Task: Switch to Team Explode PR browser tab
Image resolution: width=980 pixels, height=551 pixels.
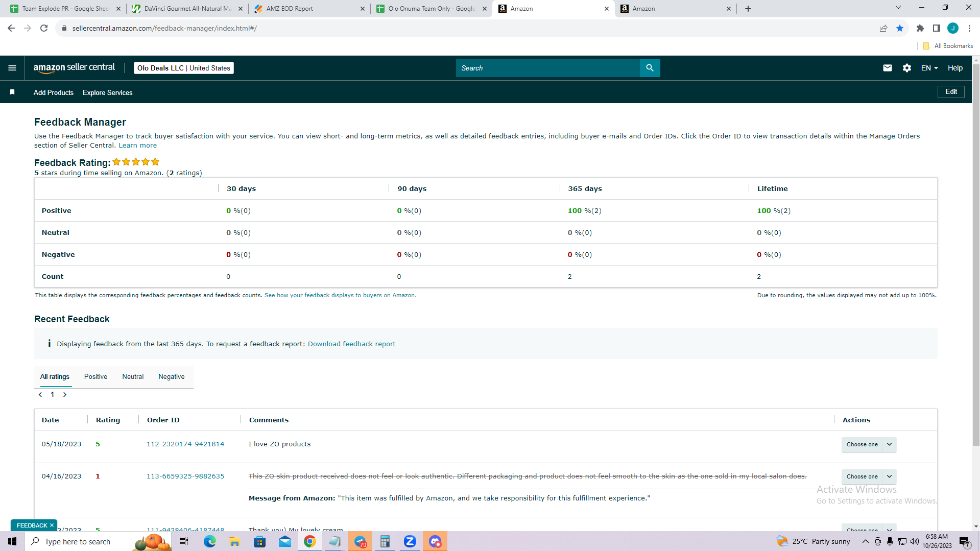Action: [x=64, y=9]
